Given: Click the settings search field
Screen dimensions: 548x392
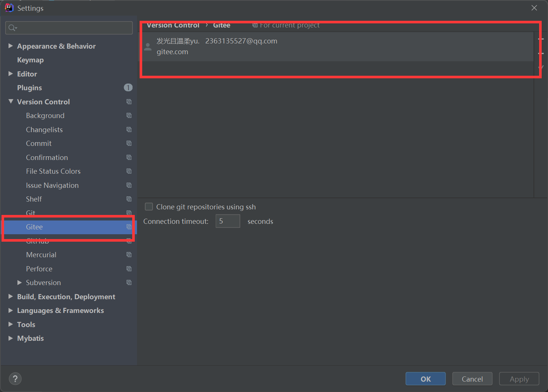Looking at the screenshot, I should (69, 28).
